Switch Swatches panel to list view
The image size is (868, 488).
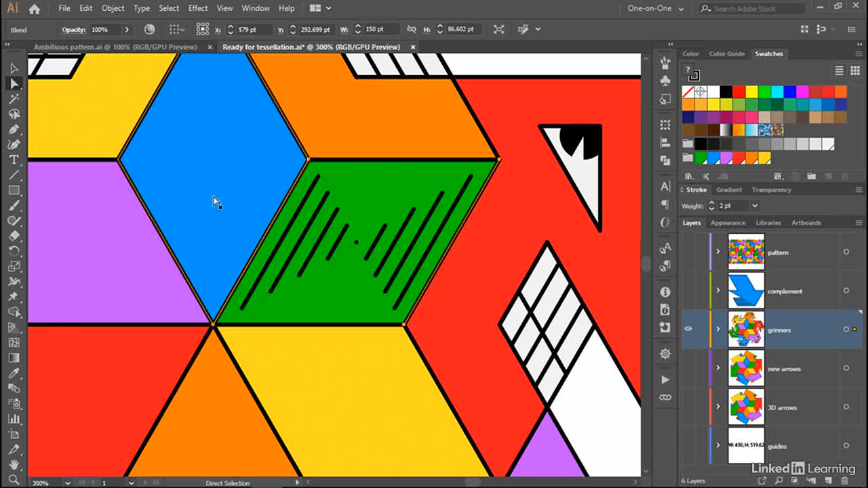(839, 70)
